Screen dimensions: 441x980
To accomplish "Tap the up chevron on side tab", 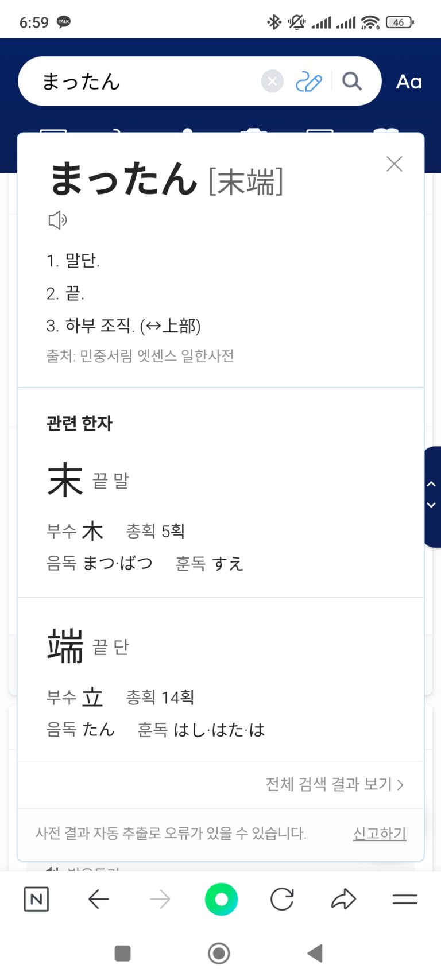I will pyautogui.click(x=432, y=484).
